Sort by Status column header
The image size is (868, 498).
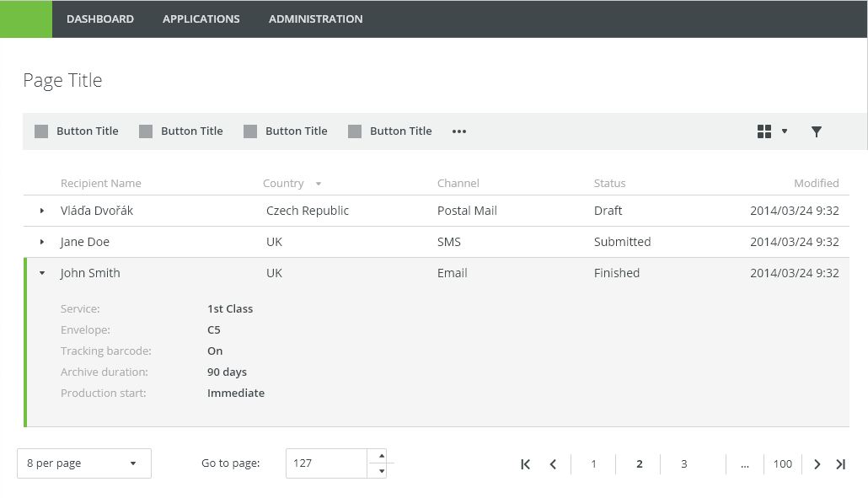tap(609, 183)
